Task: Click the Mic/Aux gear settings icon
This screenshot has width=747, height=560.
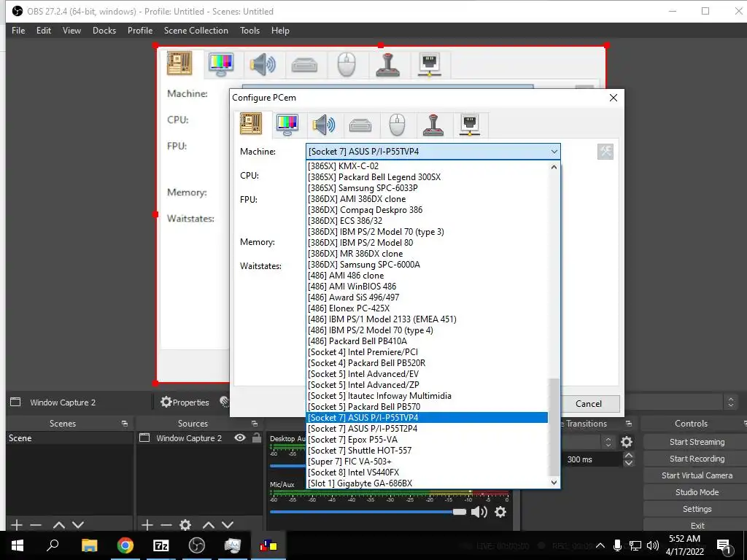Action: [x=500, y=512]
